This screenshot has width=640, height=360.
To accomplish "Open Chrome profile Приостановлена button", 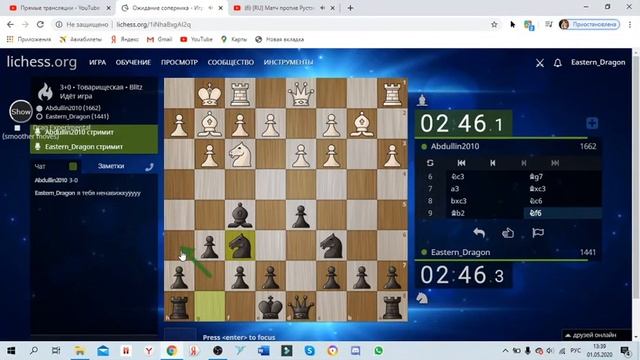I will 589,24.
